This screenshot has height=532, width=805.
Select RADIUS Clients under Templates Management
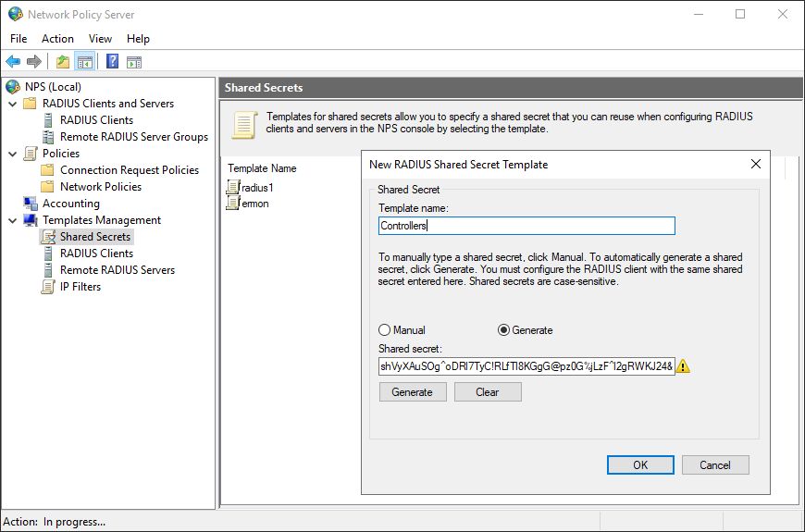pyautogui.click(x=96, y=254)
